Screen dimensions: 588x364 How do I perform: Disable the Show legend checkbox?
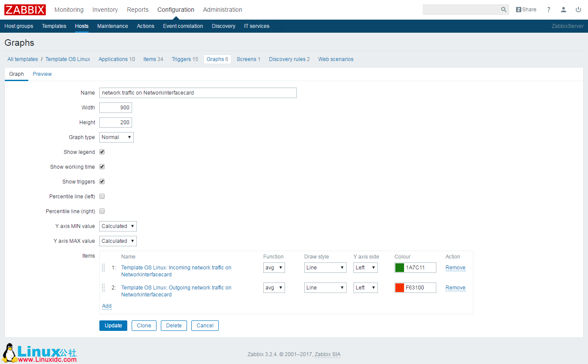point(102,152)
